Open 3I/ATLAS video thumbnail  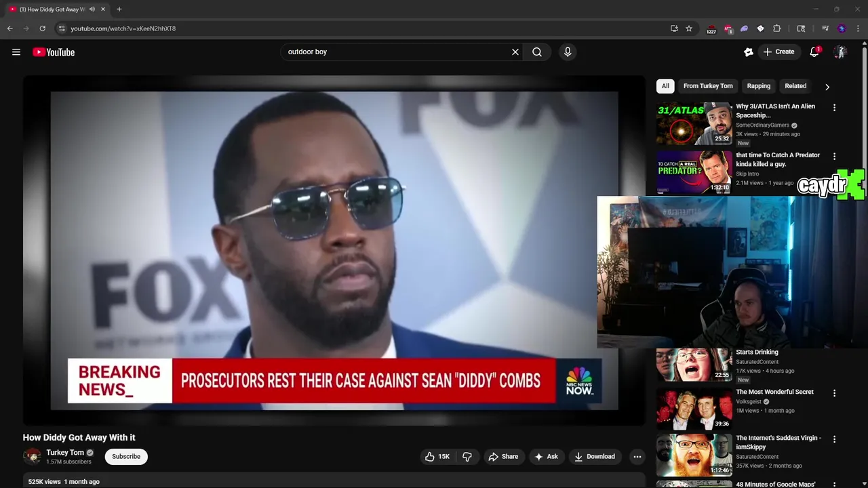(x=694, y=123)
